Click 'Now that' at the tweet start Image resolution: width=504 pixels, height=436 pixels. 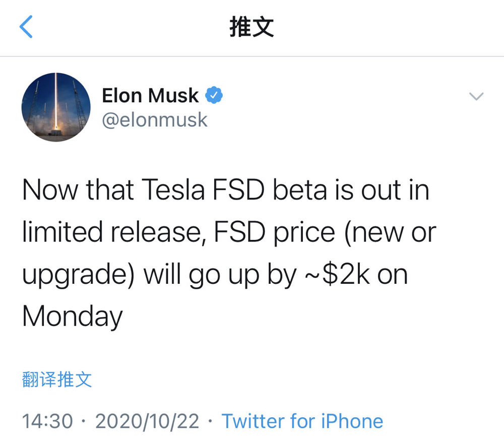tap(78, 190)
